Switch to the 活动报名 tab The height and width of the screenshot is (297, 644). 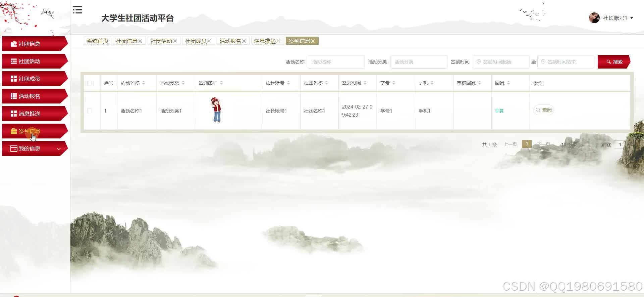tap(230, 41)
